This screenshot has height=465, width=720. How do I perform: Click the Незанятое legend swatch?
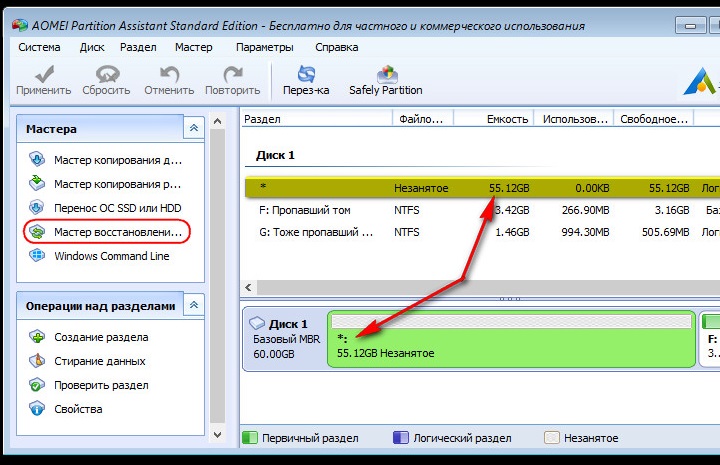click(x=551, y=437)
